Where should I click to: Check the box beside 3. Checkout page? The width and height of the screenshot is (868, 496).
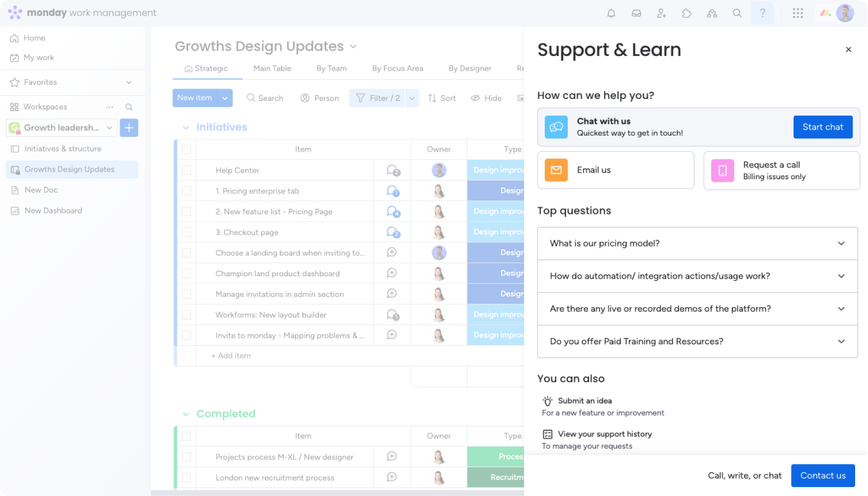tap(186, 232)
